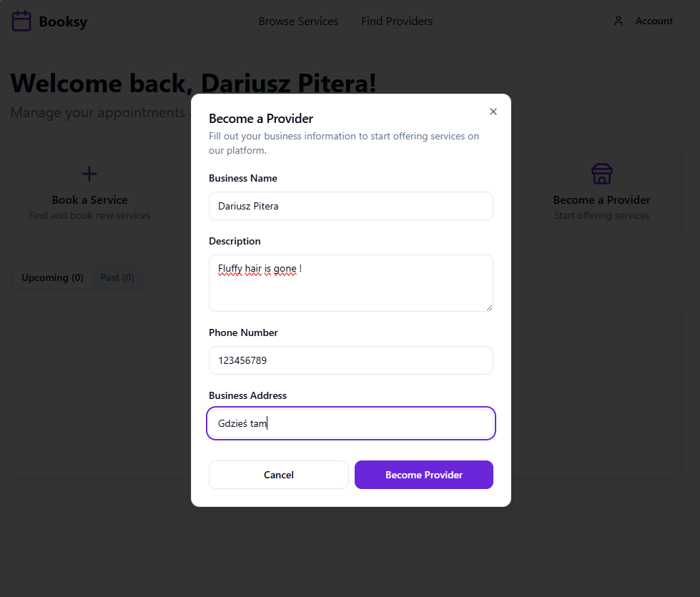This screenshot has height=597, width=700.
Task: Go to Find Providers in the navigation
Action: (397, 21)
